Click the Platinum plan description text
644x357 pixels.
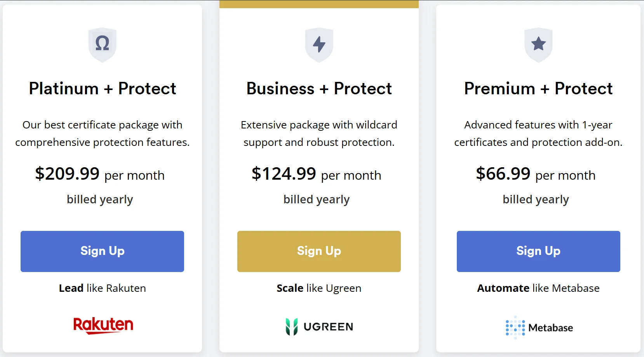tap(103, 133)
